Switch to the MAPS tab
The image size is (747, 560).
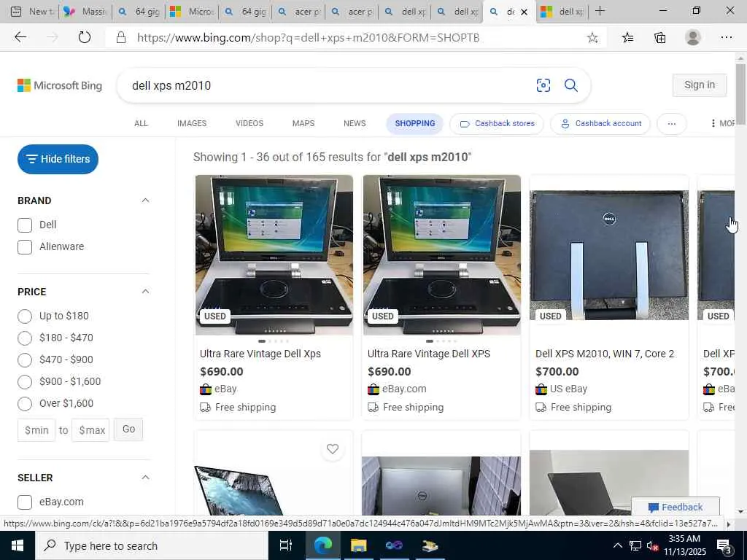pyautogui.click(x=303, y=123)
